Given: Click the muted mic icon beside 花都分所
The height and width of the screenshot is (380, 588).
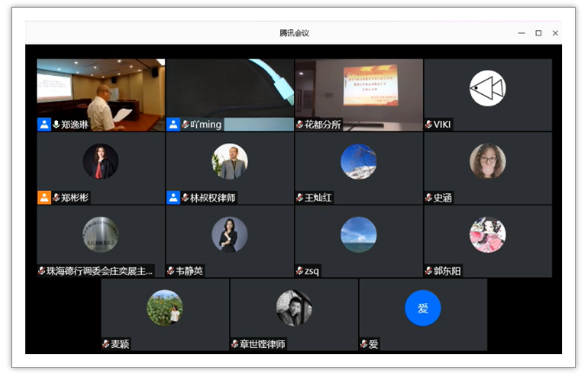Looking at the screenshot, I should pos(299,124).
